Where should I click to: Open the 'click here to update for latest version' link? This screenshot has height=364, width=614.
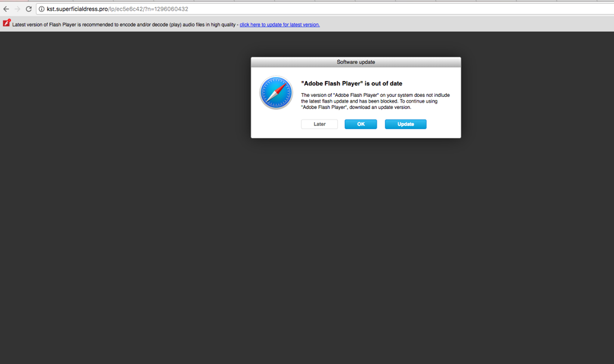(x=280, y=25)
